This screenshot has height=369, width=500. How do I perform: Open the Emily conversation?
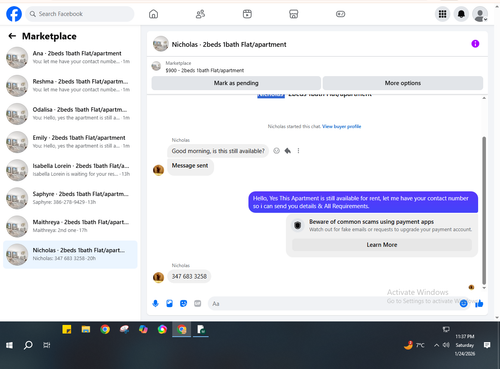coord(70,142)
